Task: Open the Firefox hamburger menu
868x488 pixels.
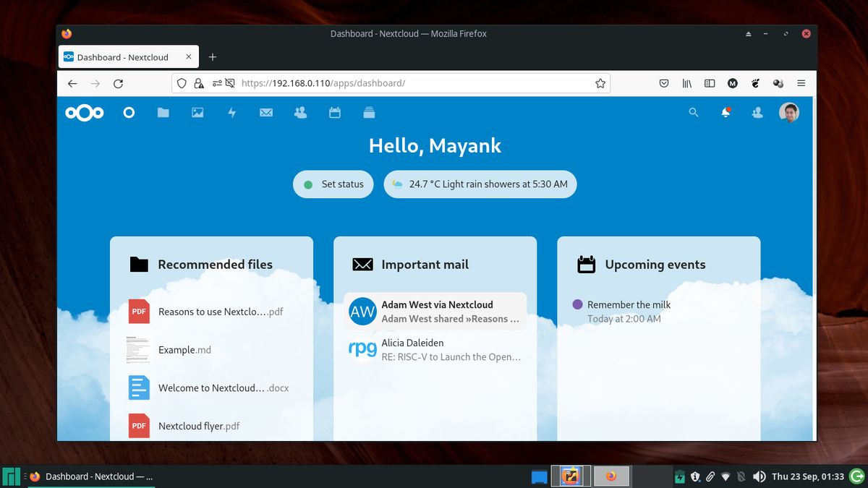Action: coord(801,83)
